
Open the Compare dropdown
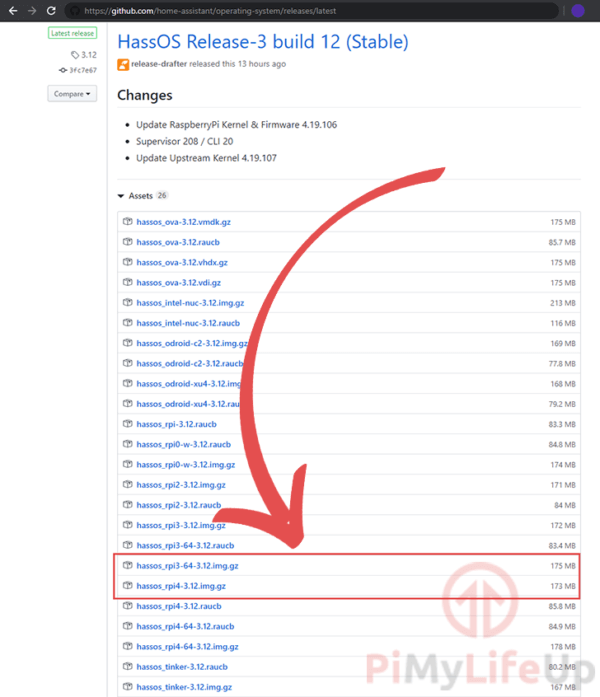click(71, 94)
